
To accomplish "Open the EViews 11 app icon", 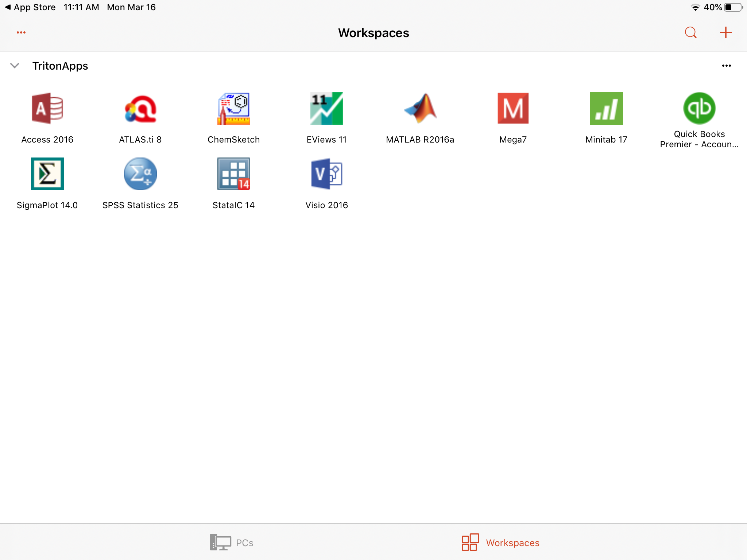I will point(326,109).
